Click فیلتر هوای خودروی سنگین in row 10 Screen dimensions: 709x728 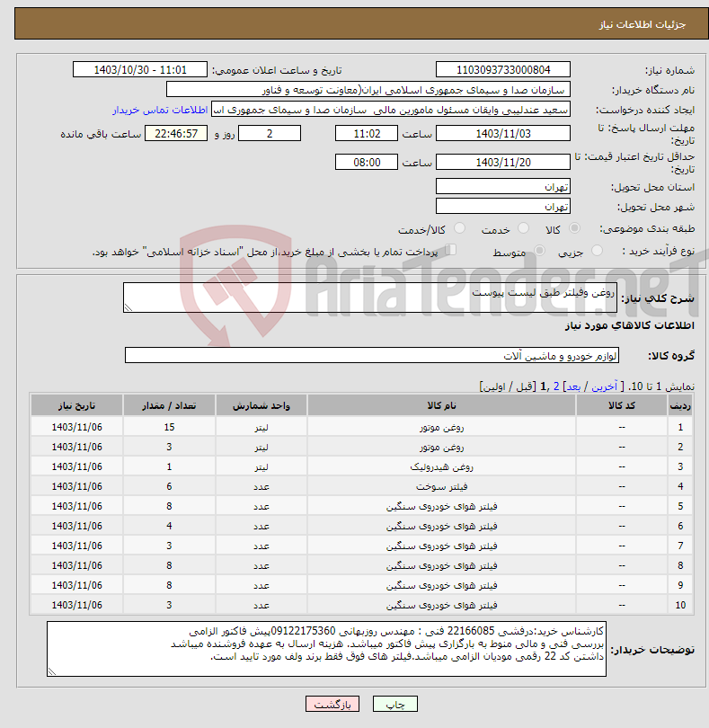coord(441,605)
